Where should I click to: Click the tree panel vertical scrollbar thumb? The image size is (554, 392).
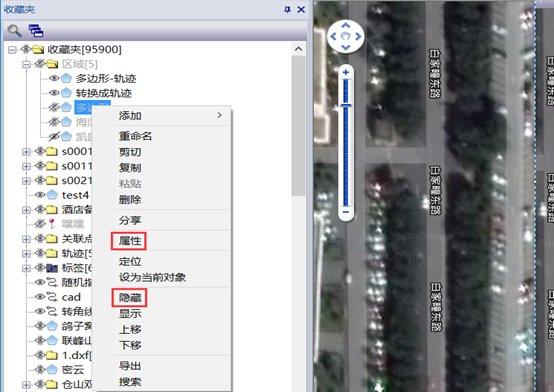pyautogui.click(x=298, y=125)
